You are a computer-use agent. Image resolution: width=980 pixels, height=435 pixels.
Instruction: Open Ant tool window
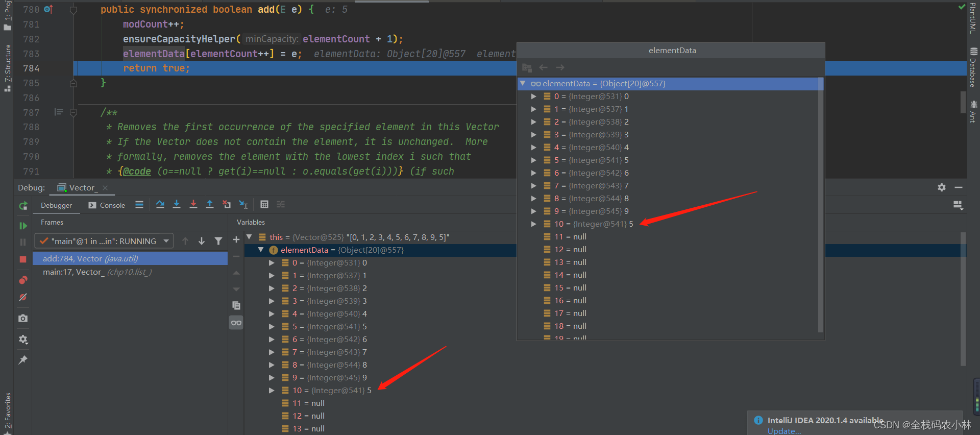[973, 111]
